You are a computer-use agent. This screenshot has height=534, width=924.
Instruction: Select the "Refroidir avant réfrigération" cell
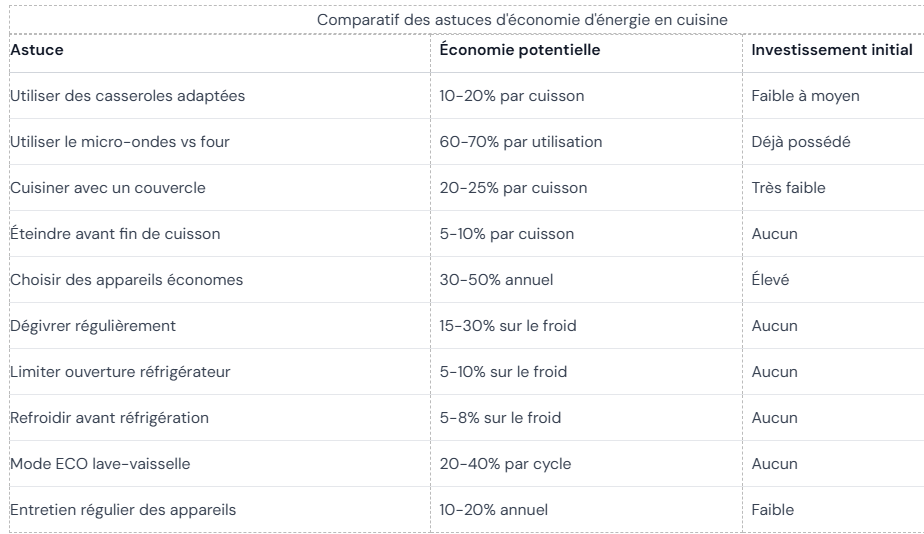(x=110, y=418)
